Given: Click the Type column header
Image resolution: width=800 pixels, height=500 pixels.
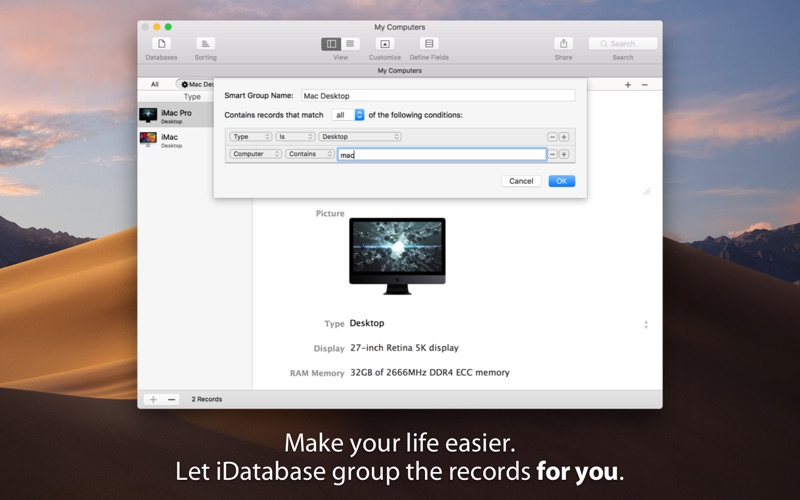Looking at the screenshot, I should (192, 96).
